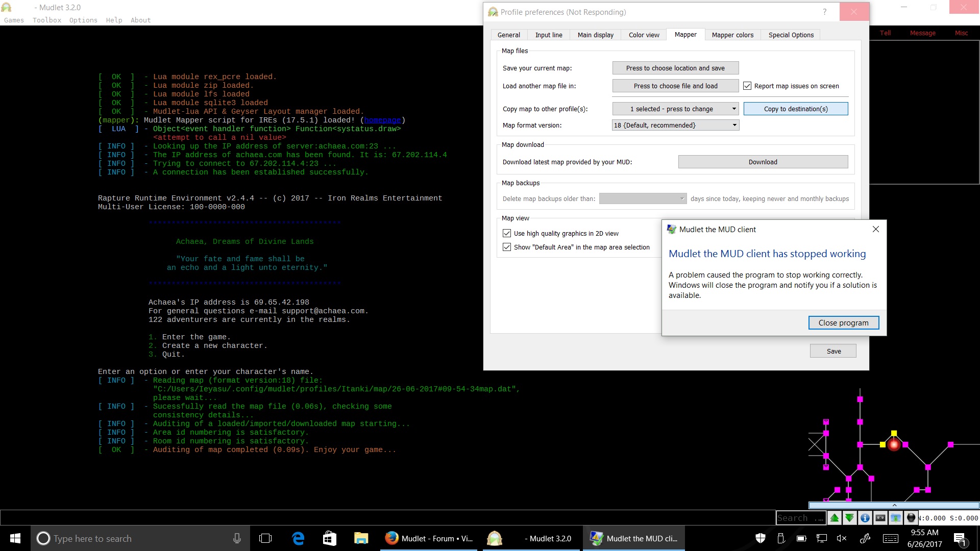The image size is (980, 551).
Task: Open the Microsoft Store taskbar icon
Action: click(x=330, y=538)
